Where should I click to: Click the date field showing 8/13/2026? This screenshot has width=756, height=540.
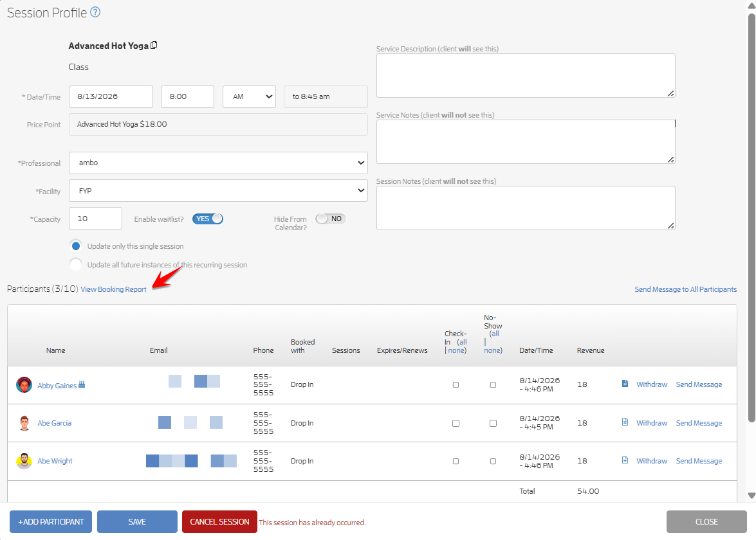(x=111, y=97)
